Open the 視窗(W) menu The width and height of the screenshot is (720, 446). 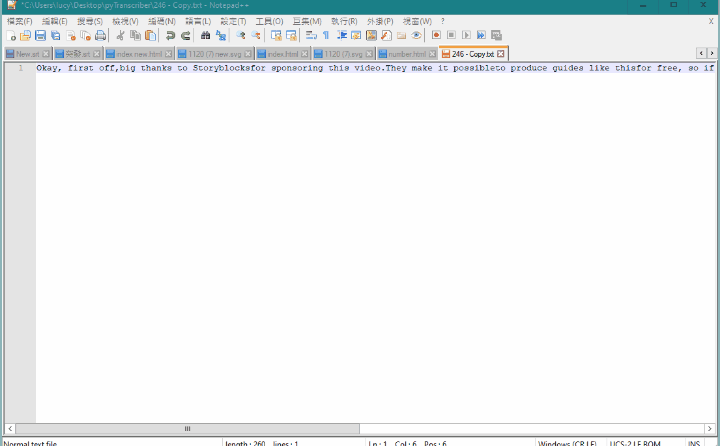click(417, 21)
